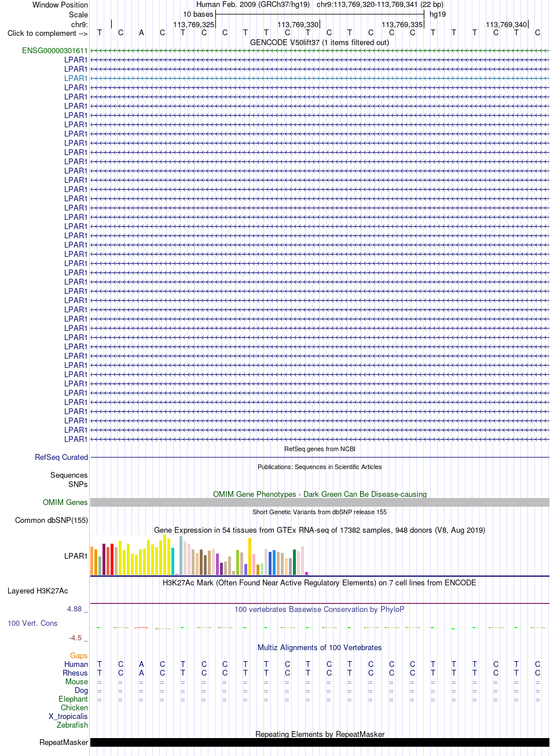Click the black RepeatMasker element bar
This screenshot has width=550, height=756.
tap(320, 742)
